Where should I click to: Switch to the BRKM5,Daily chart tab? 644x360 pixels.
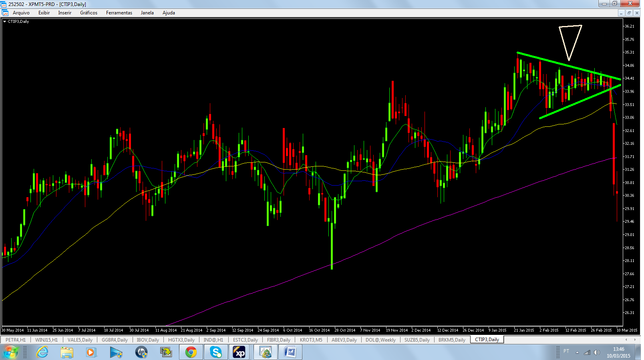click(452, 340)
